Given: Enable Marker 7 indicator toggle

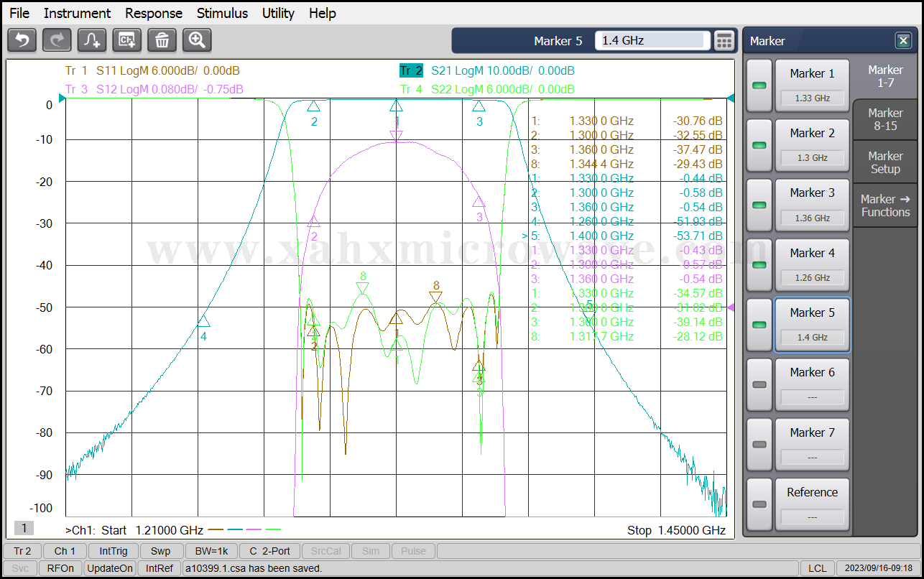Looking at the screenshot, I should [x=759, y=445].
